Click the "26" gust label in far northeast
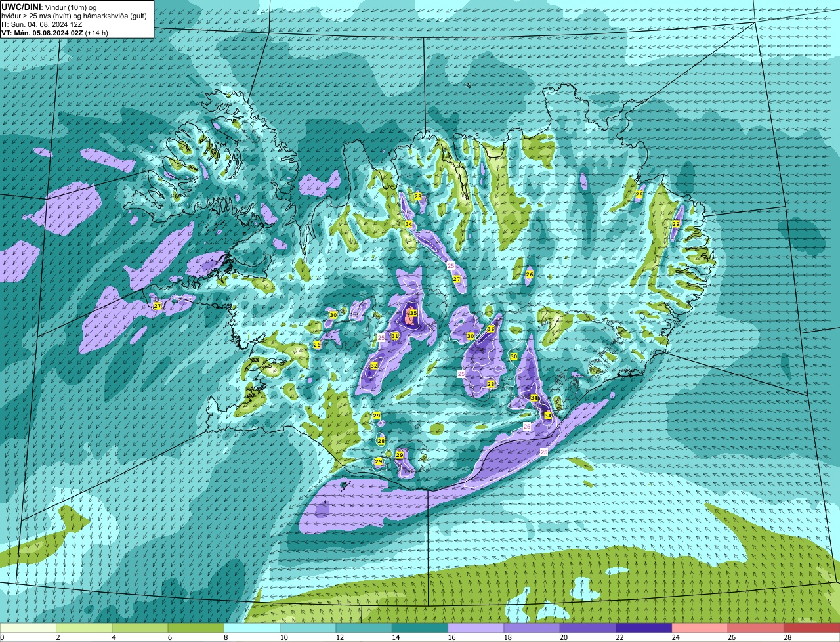Screen dimensions: 840x642 pyautogui.click(x=639, y=195)
